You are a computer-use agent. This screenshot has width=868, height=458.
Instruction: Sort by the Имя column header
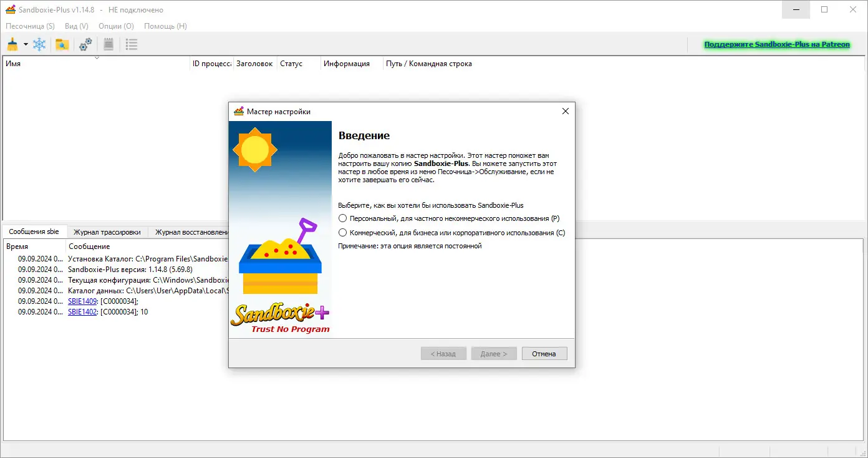(x=97, y=64)
